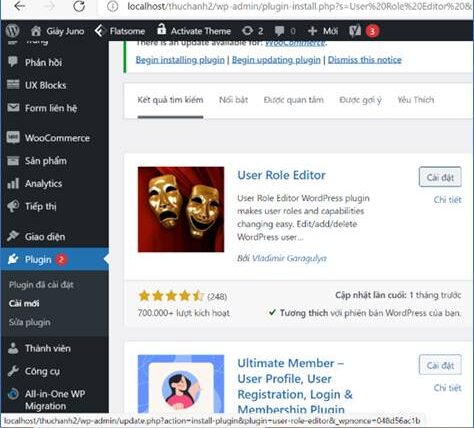Open Công cụ in sidebar
The height and width of the screenshot is (428, 474).
(33, 371)
